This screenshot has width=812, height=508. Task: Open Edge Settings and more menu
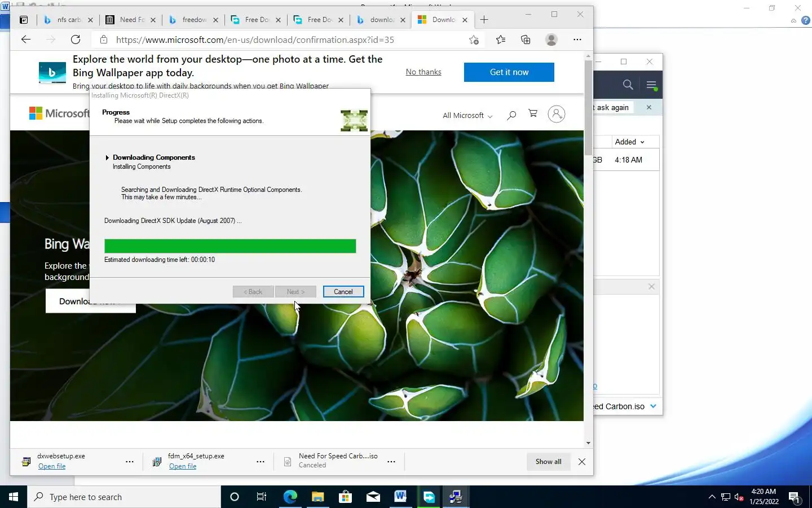pos(577,40)
